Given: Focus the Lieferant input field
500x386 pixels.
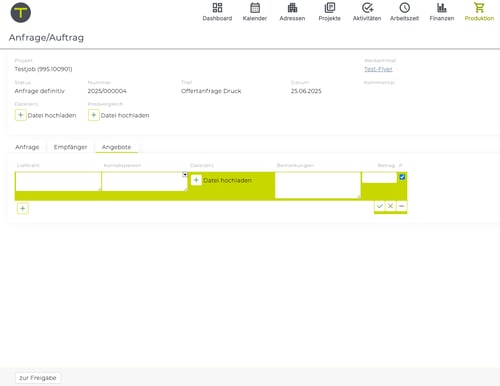Looking at the screenshot, I should [x=58, y=182].
